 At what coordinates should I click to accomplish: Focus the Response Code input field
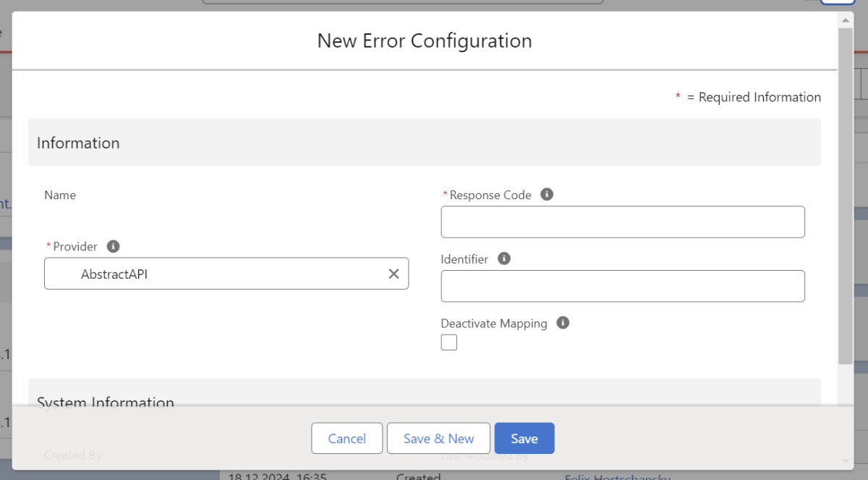623,222
